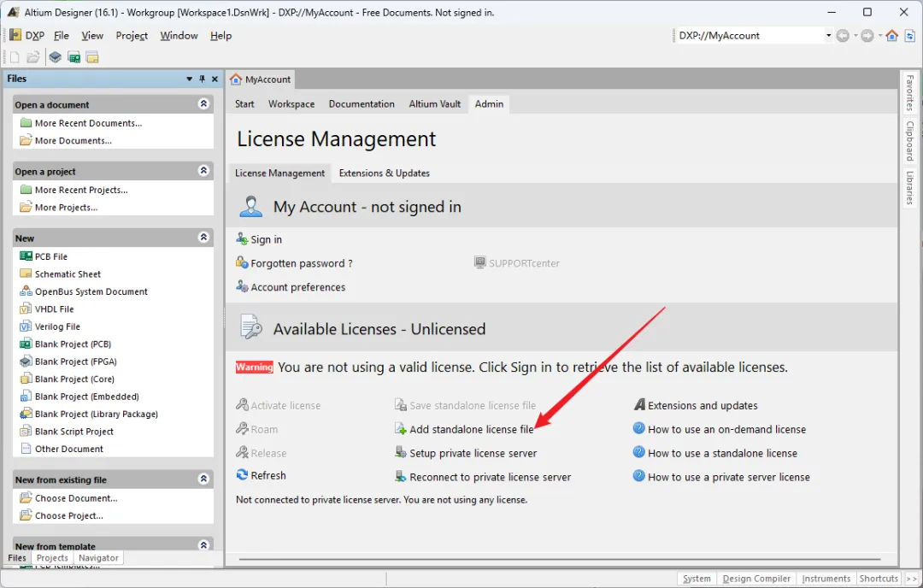Click in the DXP://MyAccount address field
Image resolution: width=923 pixels, height=588 pixels.
(x=750, y=35)
